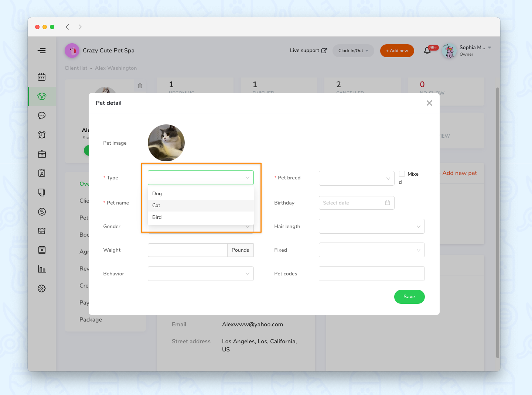Open the pet clients icon in sidebar

click(x=42, y=96)
